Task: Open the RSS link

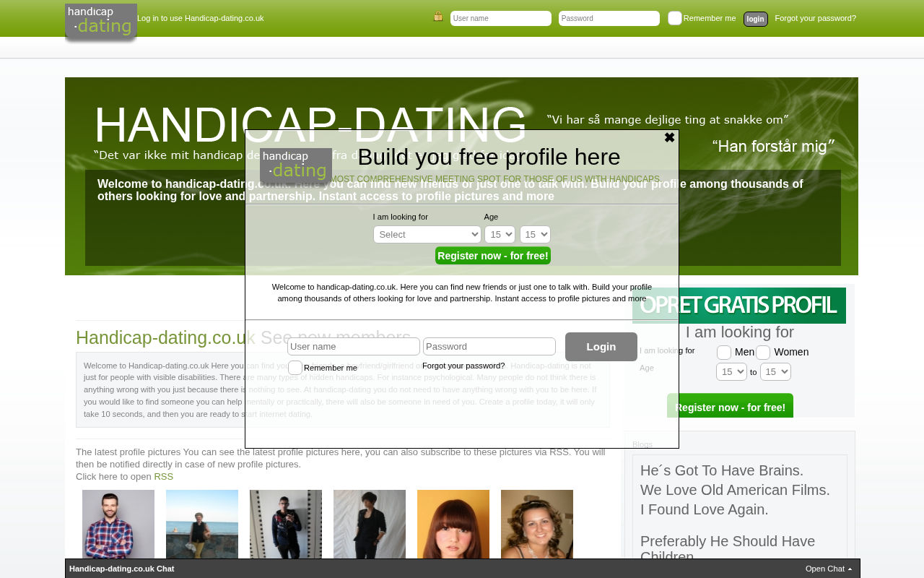Action: pyautogui.click(x=164, y=477)
